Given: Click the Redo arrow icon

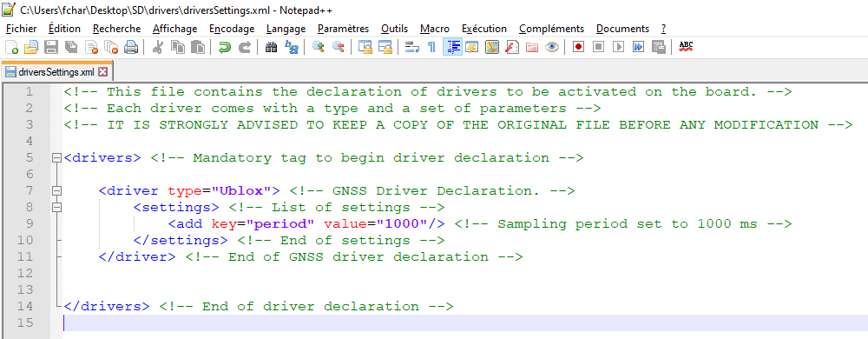Looking at the screenshot, I should tap(244, 47).
